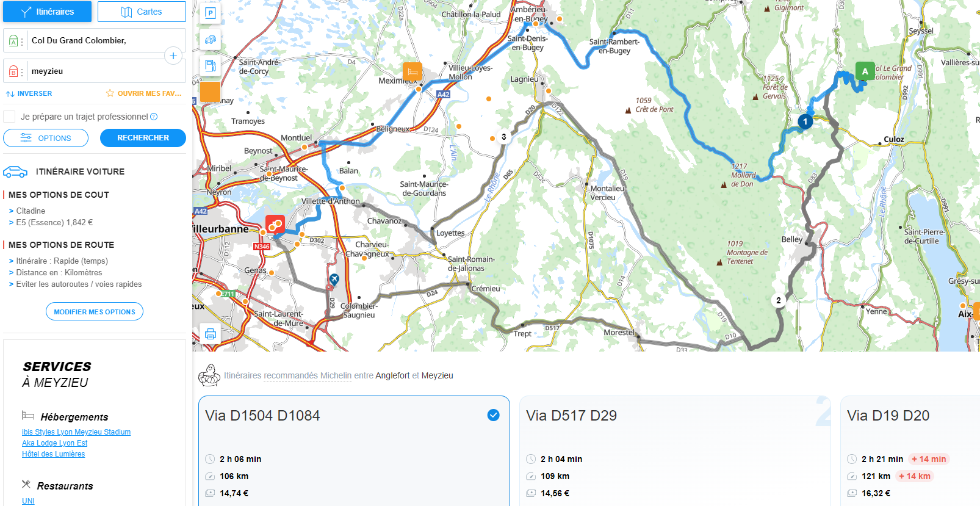Image resolution: width=980 pixels, height=506 pixels.
Task: Click the 'Crémieu' town label on the map
Action: [x=486, y=289]
